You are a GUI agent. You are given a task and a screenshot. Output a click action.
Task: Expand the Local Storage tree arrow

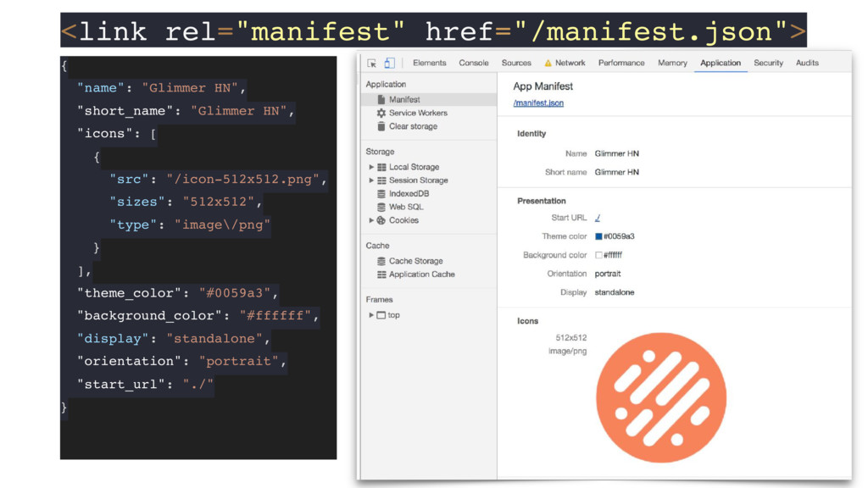point(371,167)
